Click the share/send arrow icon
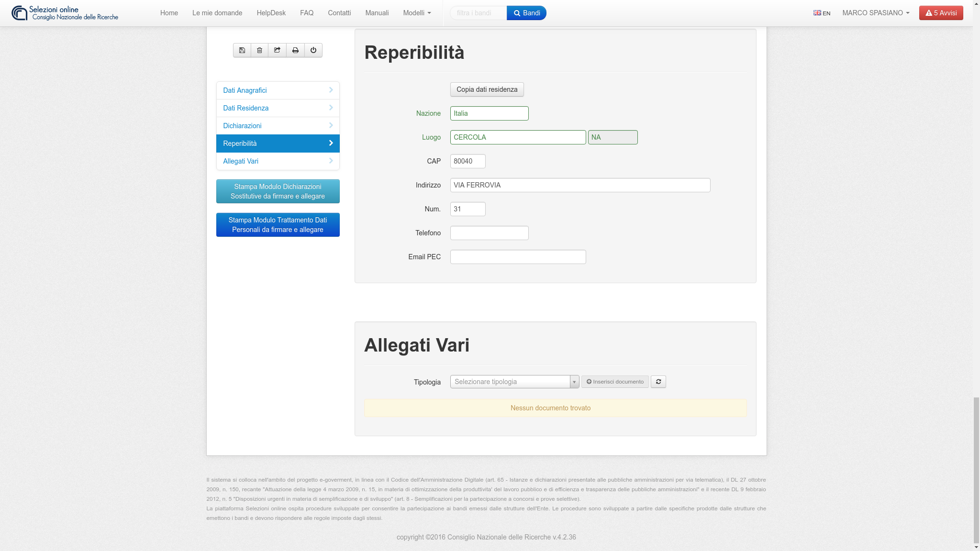This screenshot has width=980, height=551. pyautogui.click(x=277, y=50)
